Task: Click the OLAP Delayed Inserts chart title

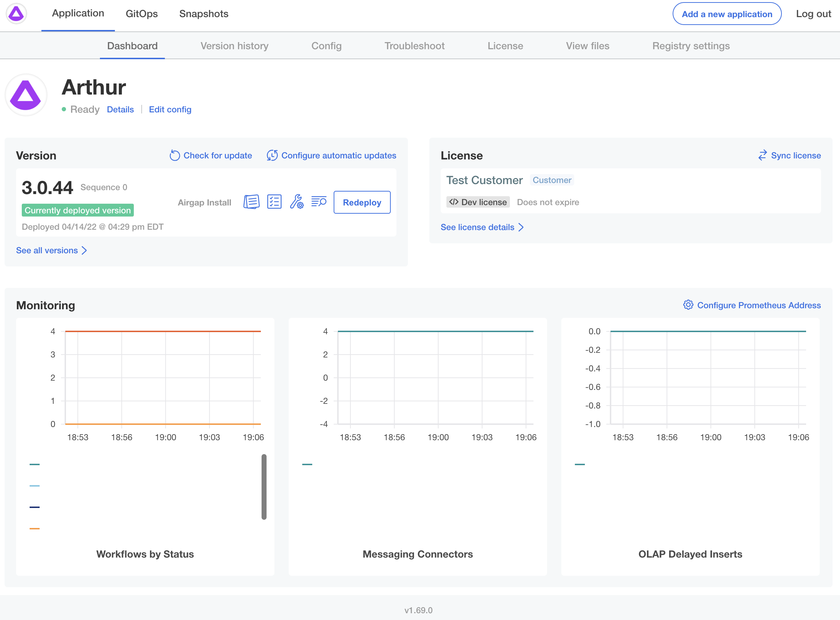Action: coord(690,554)
